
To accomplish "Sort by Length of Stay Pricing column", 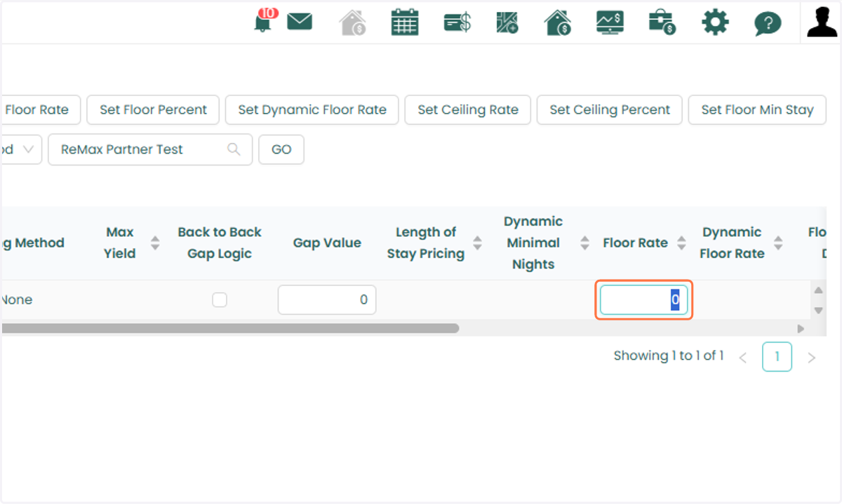I will click(x=477, y=243).
